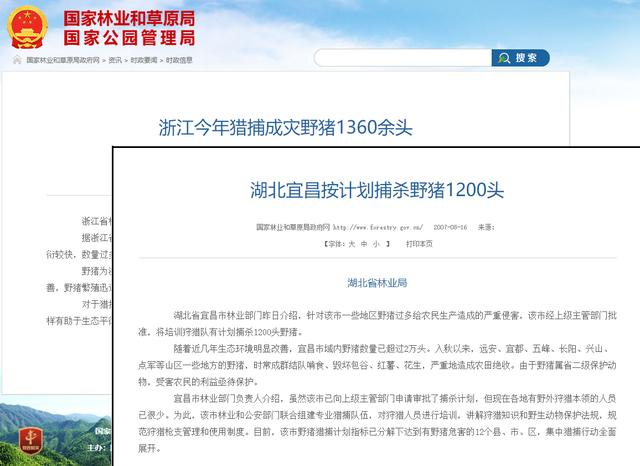Click inside the search input field
The height and width of the screenshot is (466, 640).
coord(402,58)
